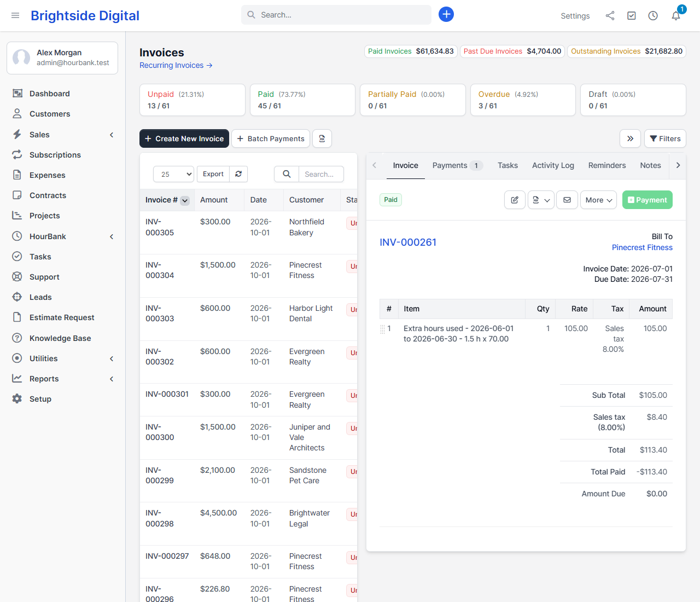
Task: Open Estimate Request in the sidebar
Action: [62, 317]
